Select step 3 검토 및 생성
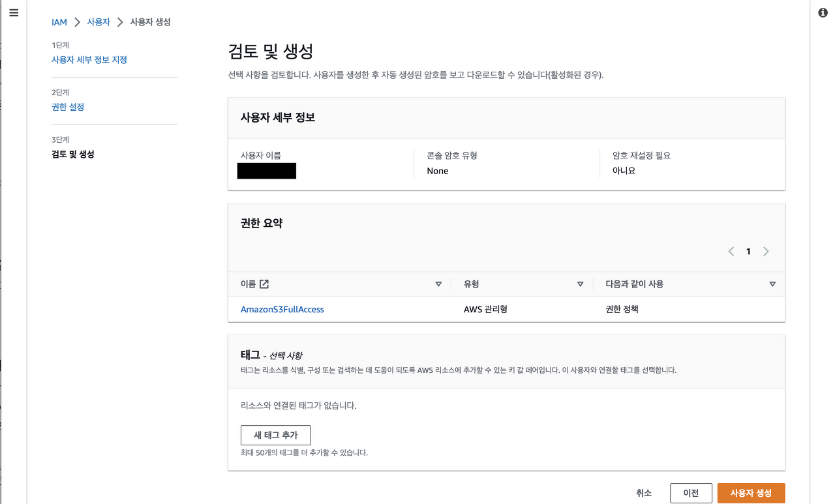The width and height of the screenshot is (835, 504). coord(73,155)
